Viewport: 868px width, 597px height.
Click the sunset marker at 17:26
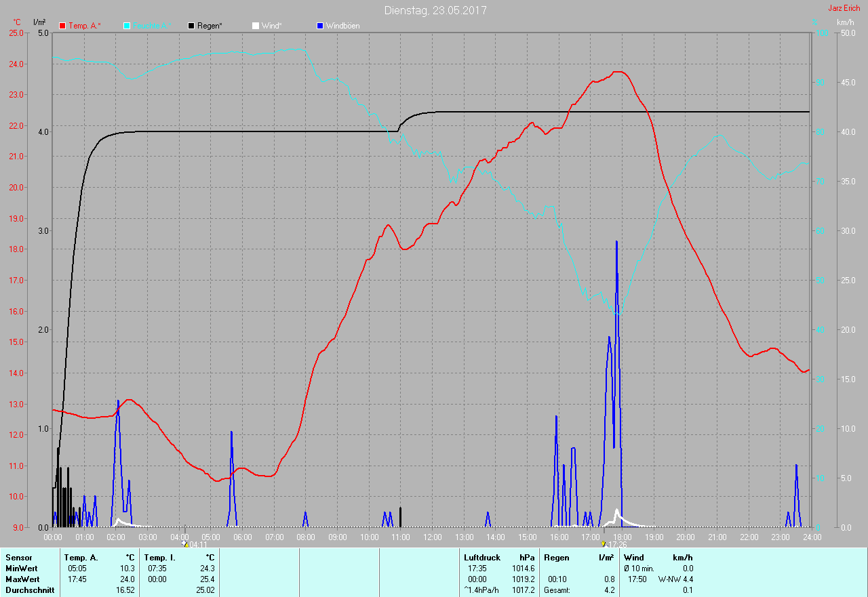point(603,543)
